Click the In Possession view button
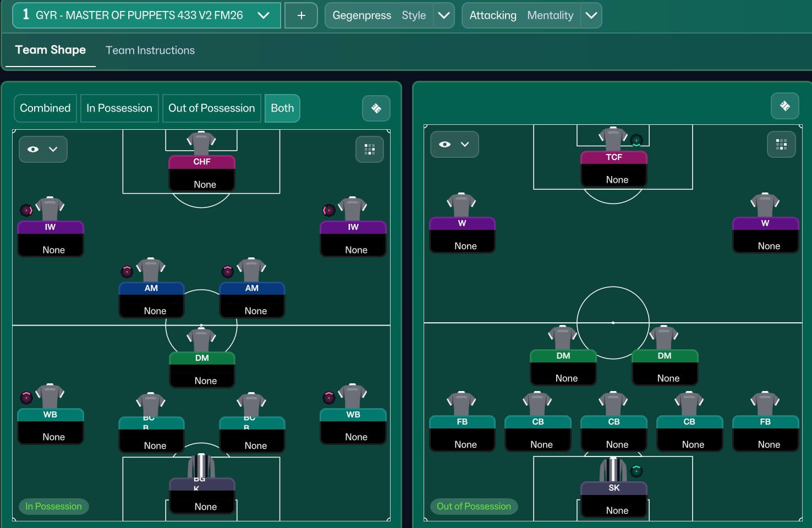Image resolution: width=812 pixels, height=528 pixels. pos(119,108)
